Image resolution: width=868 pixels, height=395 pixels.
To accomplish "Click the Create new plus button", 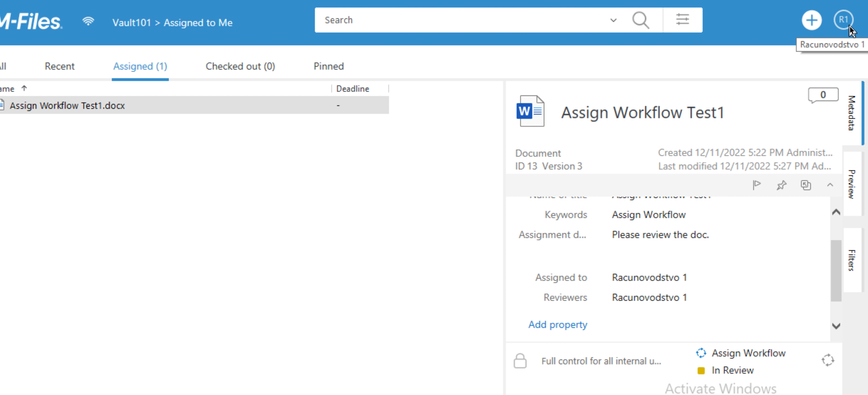I will [x=811, y=20].
